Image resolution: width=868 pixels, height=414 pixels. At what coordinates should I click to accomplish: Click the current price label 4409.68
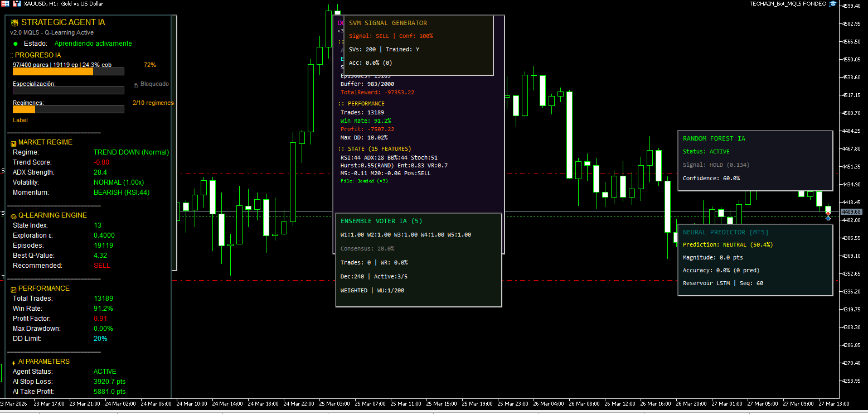click(851, 212)
